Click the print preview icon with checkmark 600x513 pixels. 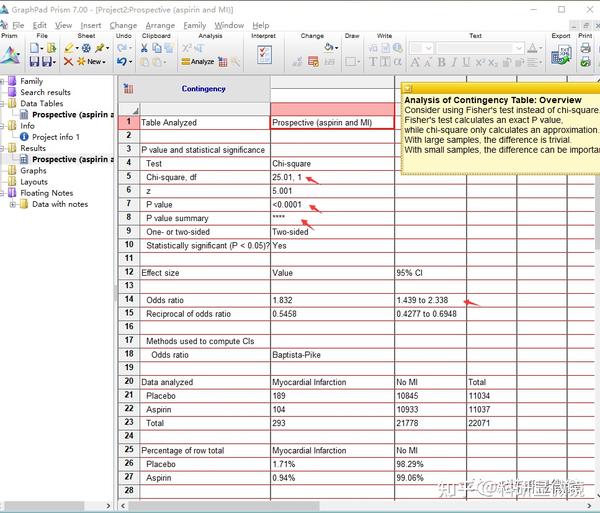coord(585,61)
